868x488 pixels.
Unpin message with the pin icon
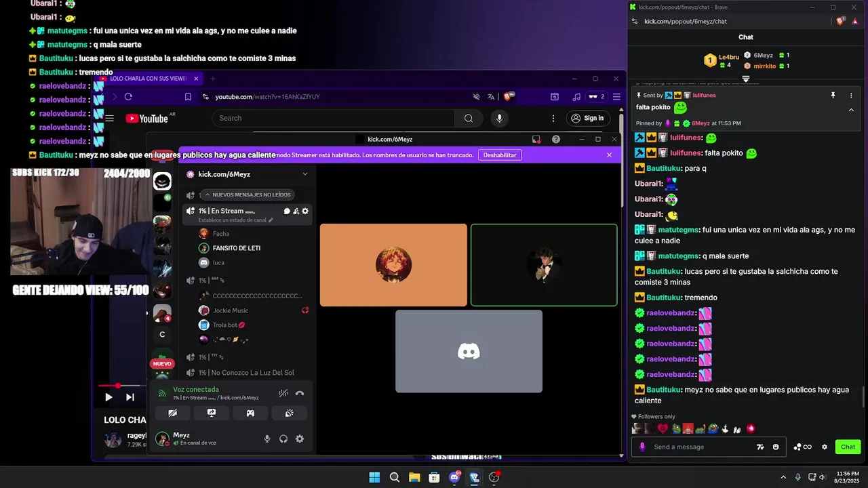(833, 96)
